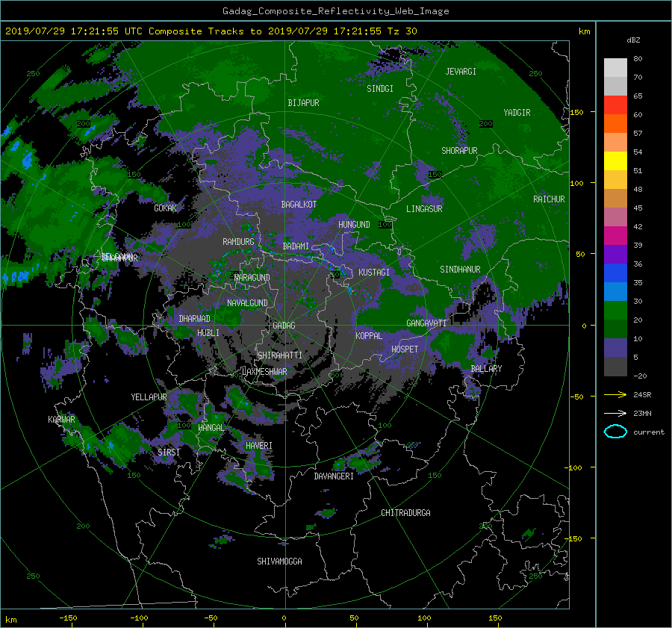Click the BAGALKOT city label
This screenshot has width=672, height=628.
pyautogui.click(x=299, y=205)
